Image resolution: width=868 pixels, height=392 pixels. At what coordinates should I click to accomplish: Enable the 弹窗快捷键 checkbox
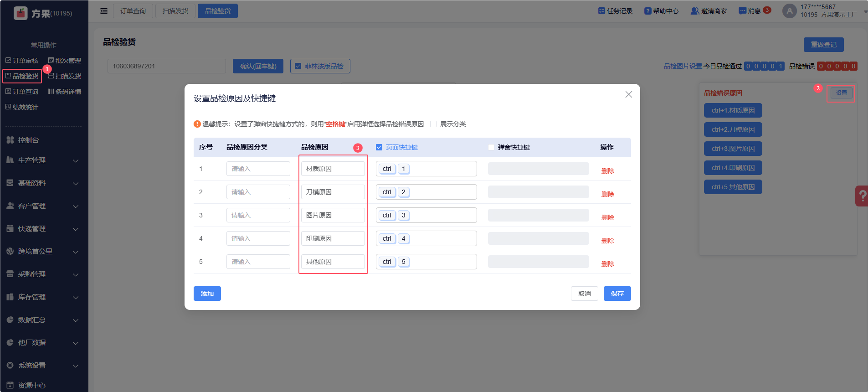491,147
